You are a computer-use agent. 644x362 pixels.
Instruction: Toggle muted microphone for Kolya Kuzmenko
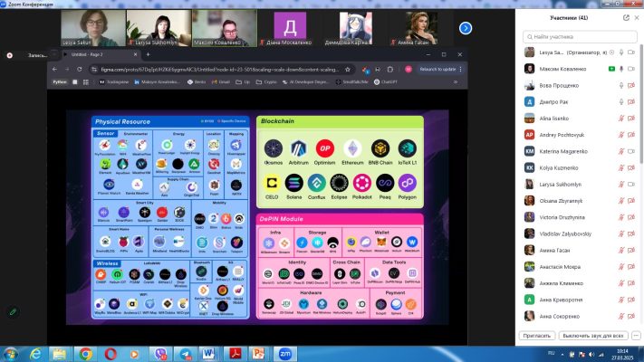[x=621, y=167]
